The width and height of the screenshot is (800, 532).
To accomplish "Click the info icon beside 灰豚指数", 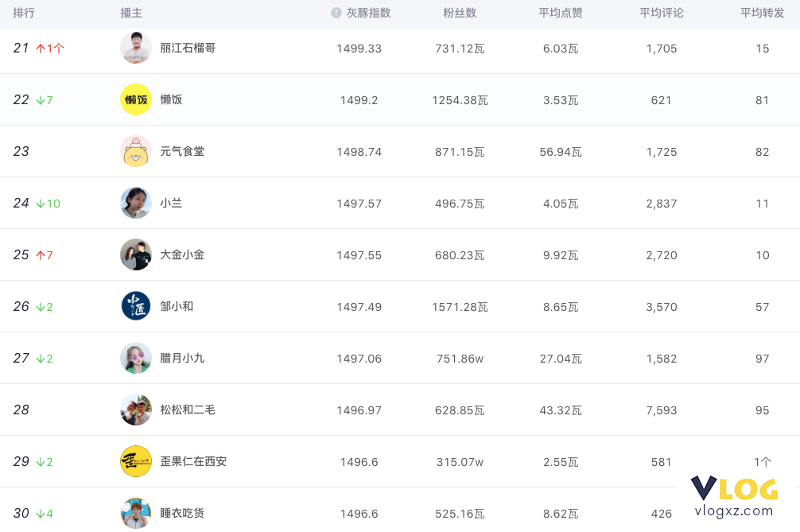I will (336, 13).
